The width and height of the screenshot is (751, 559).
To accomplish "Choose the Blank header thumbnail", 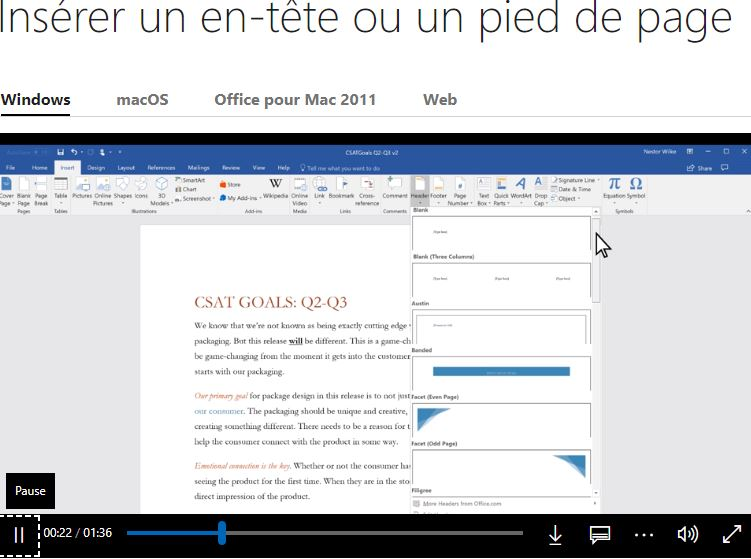I will [x=501, y=233].
